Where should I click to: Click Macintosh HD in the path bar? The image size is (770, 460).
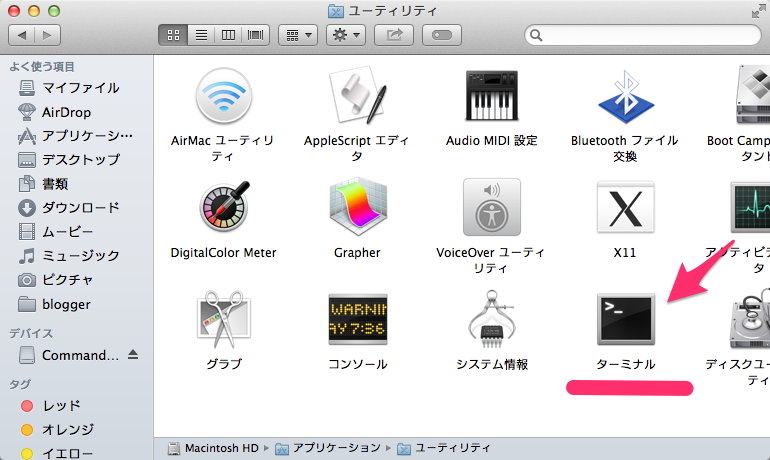[x=213, y=448]
